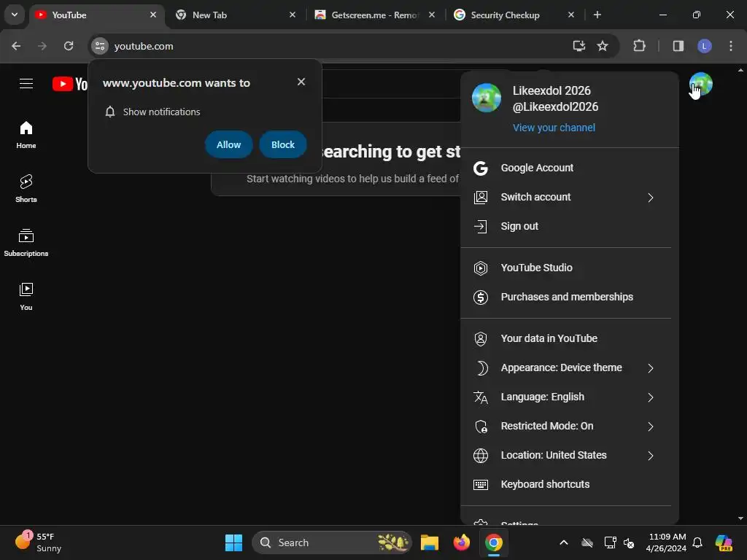Dismiss the notification permission popup
747x560 pixels.
tap(301, 82)
